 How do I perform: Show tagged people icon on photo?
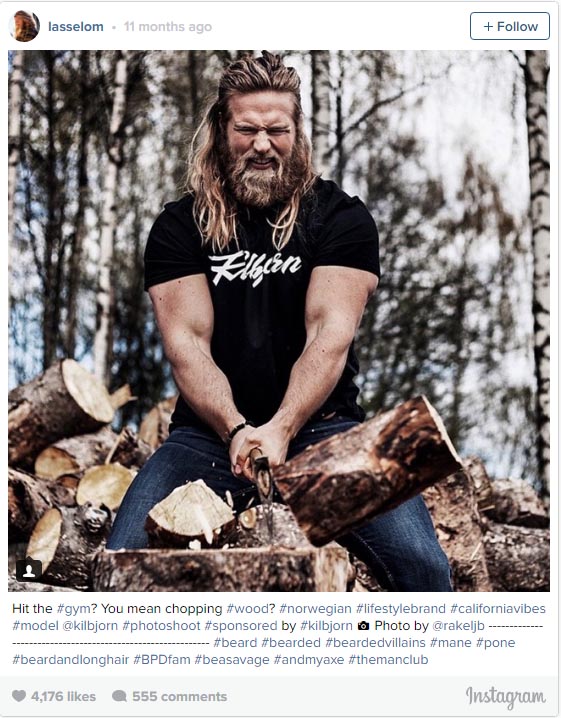tap(29, 570)
